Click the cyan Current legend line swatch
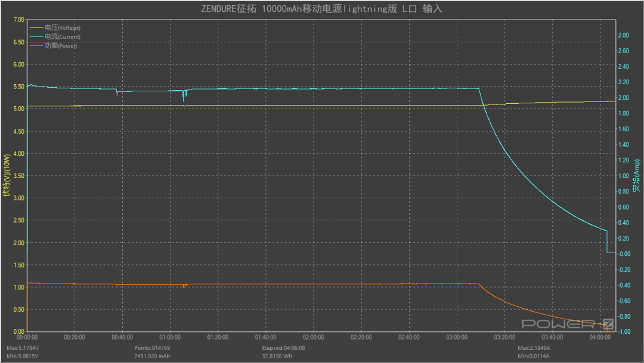This screenshot has height=363, width=644. [36, 36]
